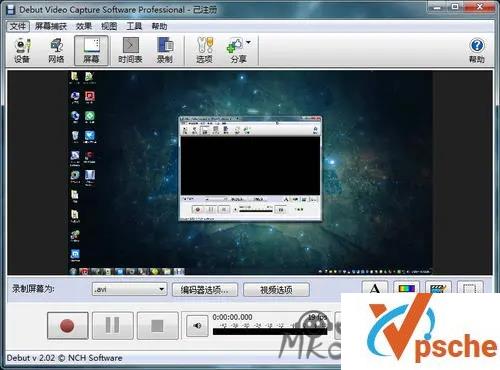Start recording with the red record button
The height and width of the screenshot is (370, 500).
[x=68, y=325]
